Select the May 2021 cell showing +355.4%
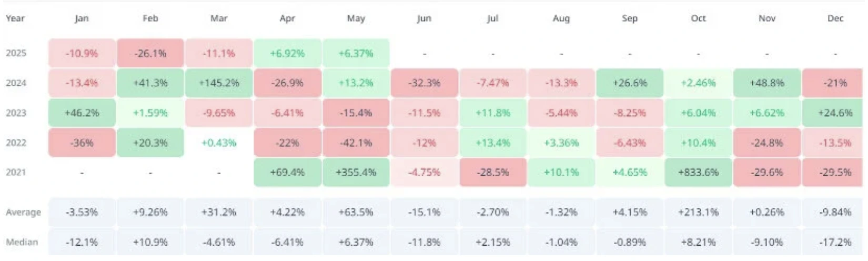 [356, 173]
